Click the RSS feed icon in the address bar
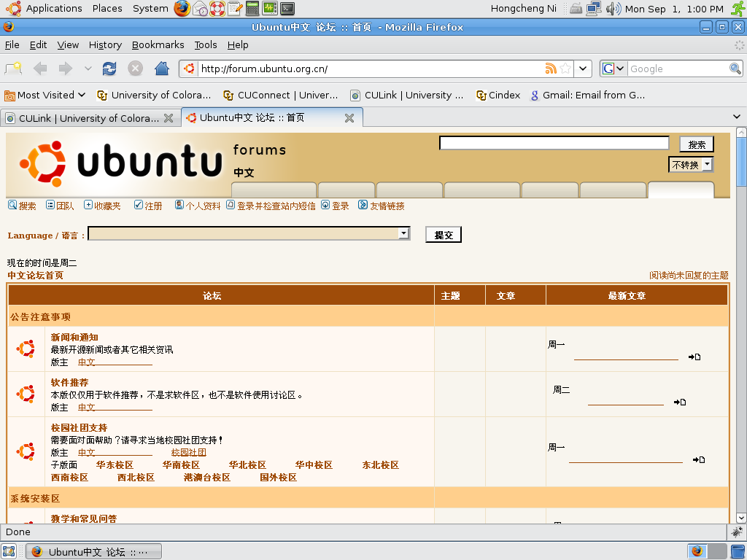Image resolution: width=747 pixels, height=560 pixels. pos(551,69)
